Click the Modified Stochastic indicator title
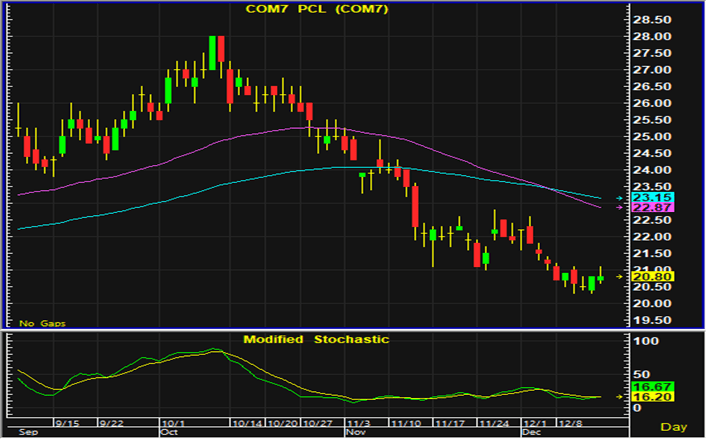Screen dimensions: 707x439 (x=316, y=340)
